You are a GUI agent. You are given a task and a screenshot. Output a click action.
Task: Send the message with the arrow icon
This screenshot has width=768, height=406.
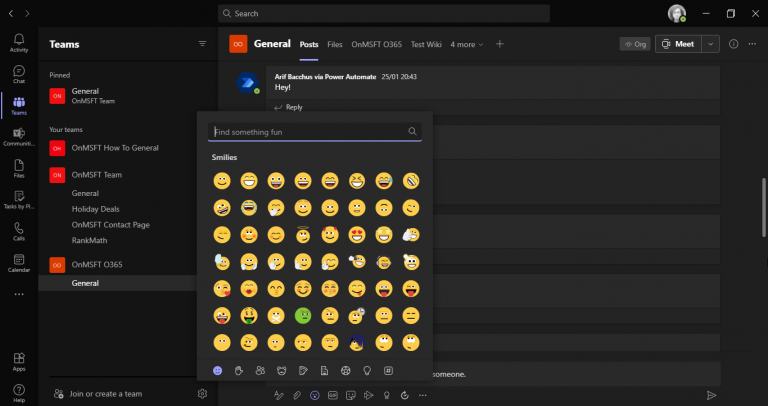(x=711, y=395)
